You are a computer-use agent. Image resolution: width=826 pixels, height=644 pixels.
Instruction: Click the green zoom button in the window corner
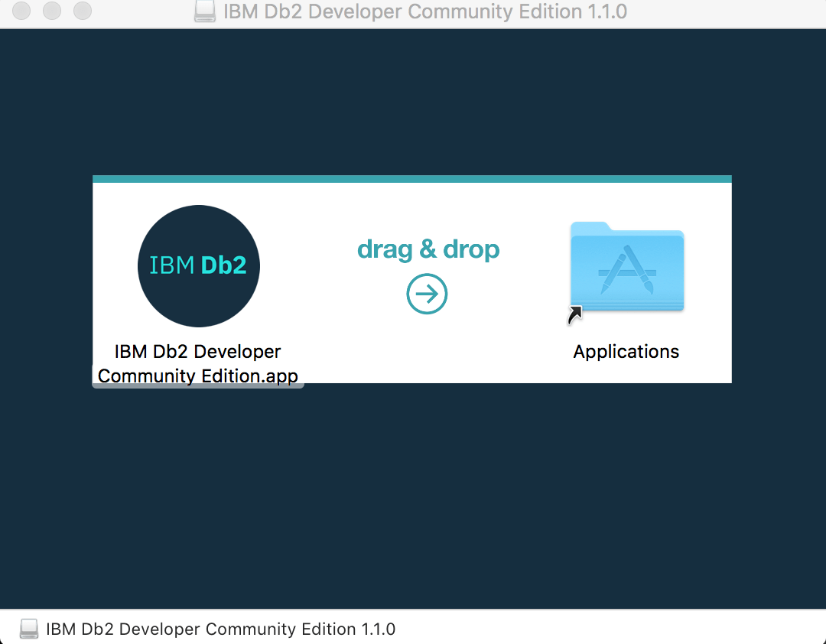pos(82,11)
